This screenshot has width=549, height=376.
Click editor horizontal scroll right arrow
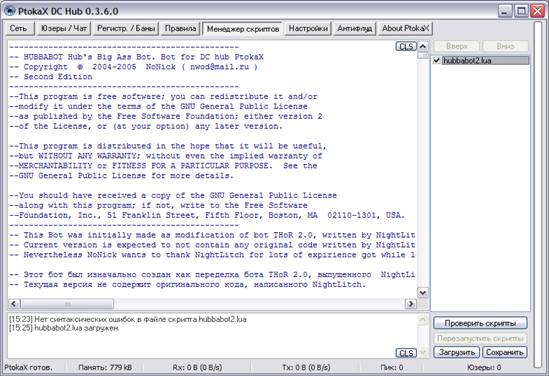click(x=411, y=304)
